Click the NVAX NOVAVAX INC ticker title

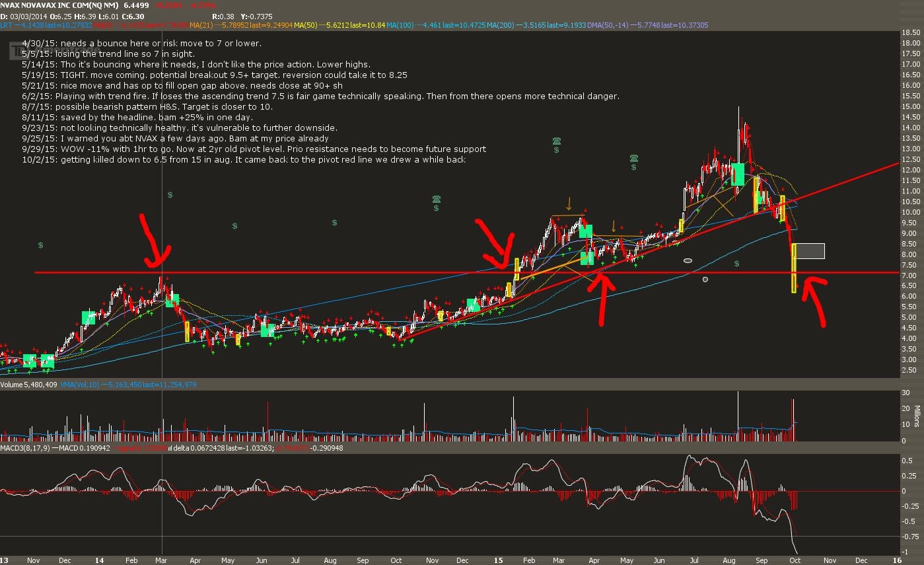(x=60, y=5)
